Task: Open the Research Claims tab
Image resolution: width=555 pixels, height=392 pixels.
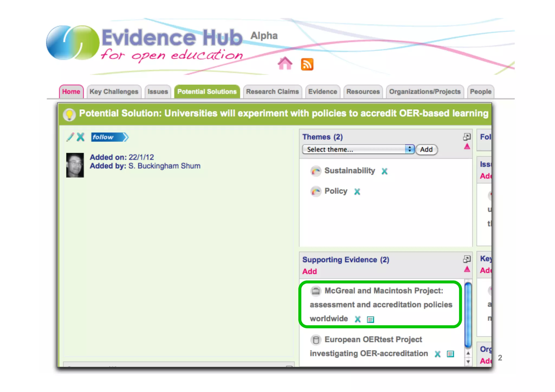Action: (x=272, y=92)
